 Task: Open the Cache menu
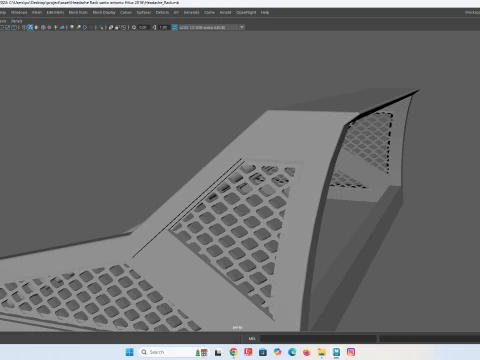click(x=209, y=12)
